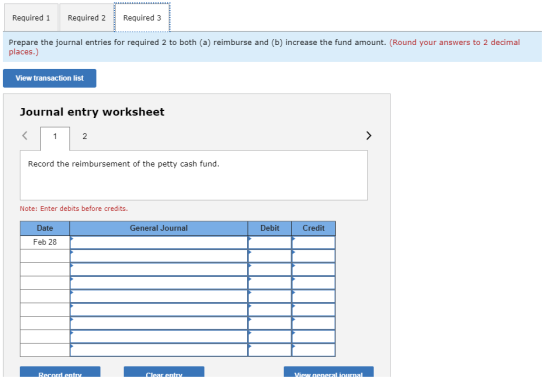The height and width of the screenshot is (378, 560).
Task: Open General Journal dropdown in sixth row
Action: coord(159,310)
